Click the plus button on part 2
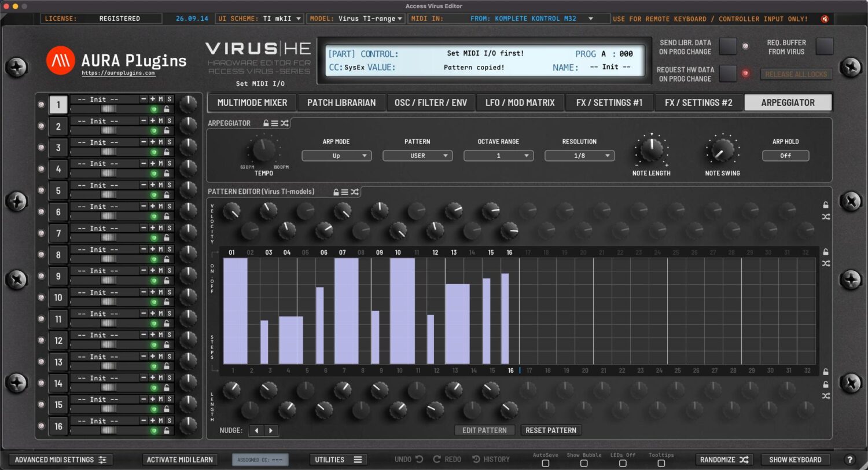Viewport: 868px width, 470px height. click(152, 120)
